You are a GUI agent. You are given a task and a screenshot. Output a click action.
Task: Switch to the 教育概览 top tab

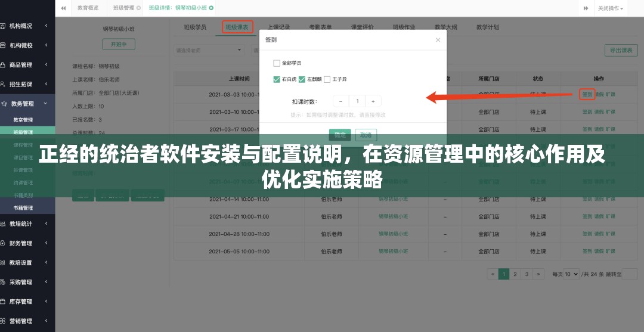tap(88, 8)
